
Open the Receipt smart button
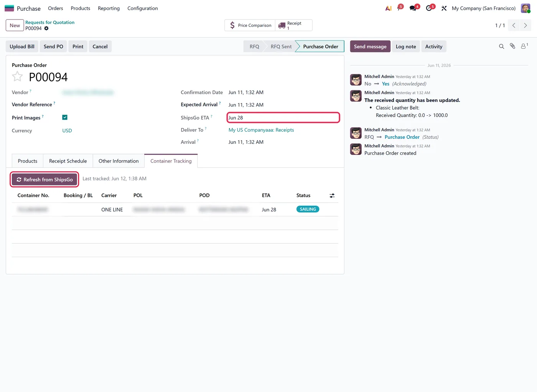coord(294,25)
